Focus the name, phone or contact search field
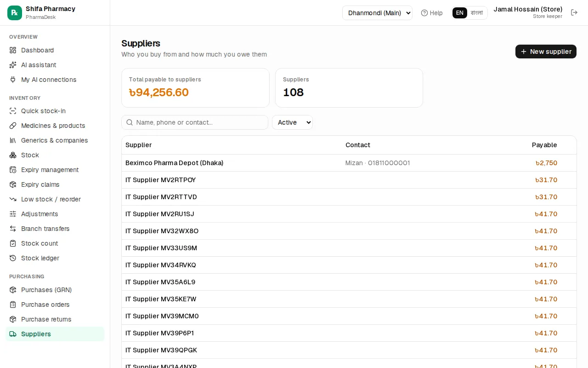Viewport: 588px width, 368px height. pyautogui.click(x=195, y=122)
